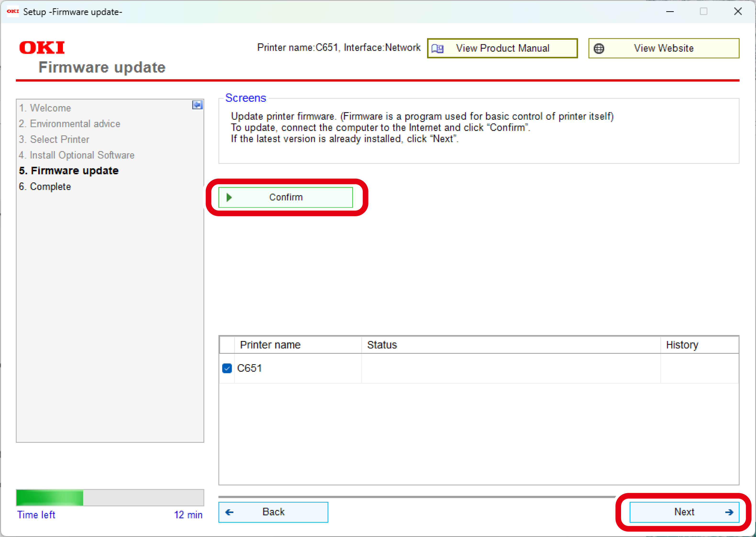
Task: Go back with the Back button
Action: coord(273,512)
